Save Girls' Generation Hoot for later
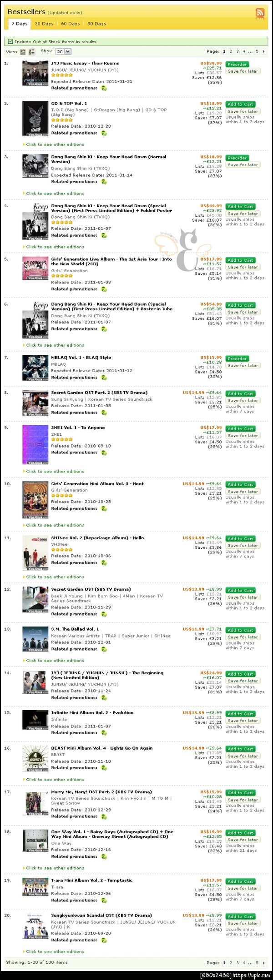273x980 pixels. point(243,492)
